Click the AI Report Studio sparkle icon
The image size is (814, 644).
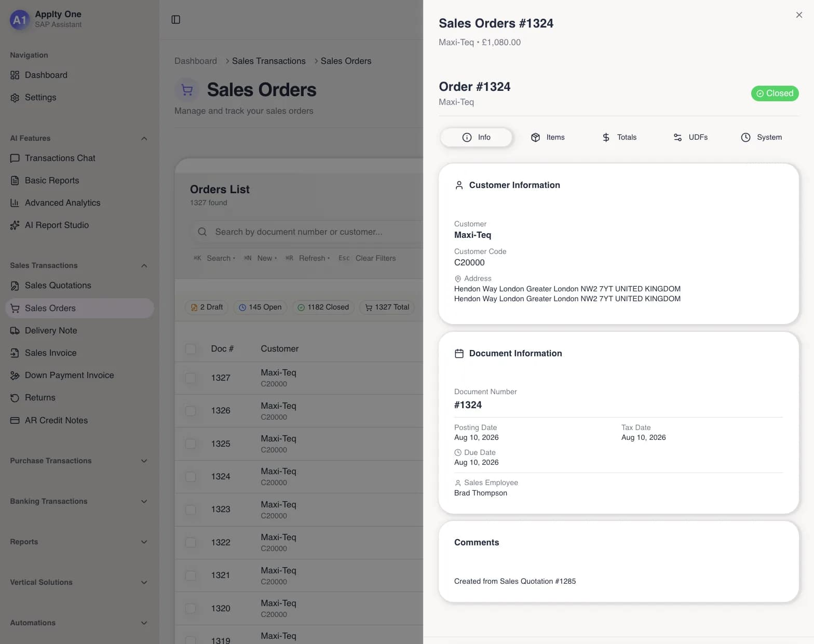pyautogui.click(x=15, y=225)
